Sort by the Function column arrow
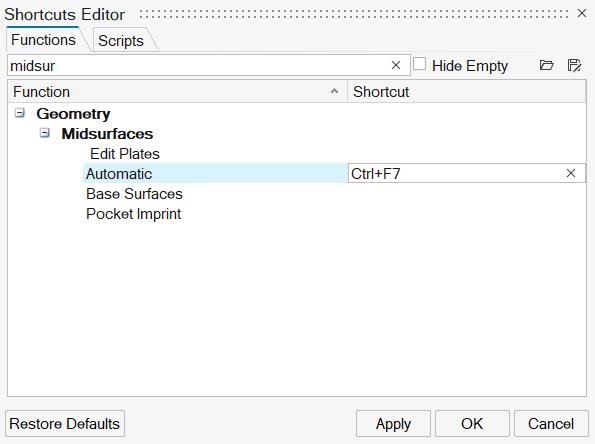The image size is (595, 444). tap(334, 91)
